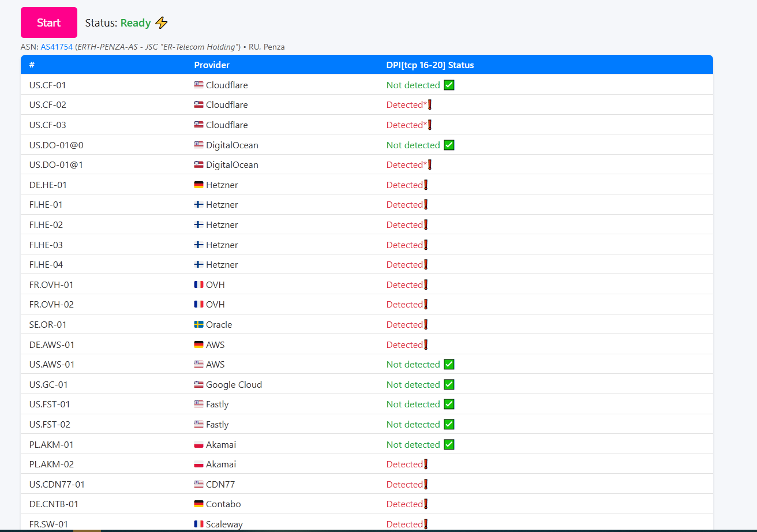Click the Finnish flag in the FI.HE-02 row

coord(198,224)
